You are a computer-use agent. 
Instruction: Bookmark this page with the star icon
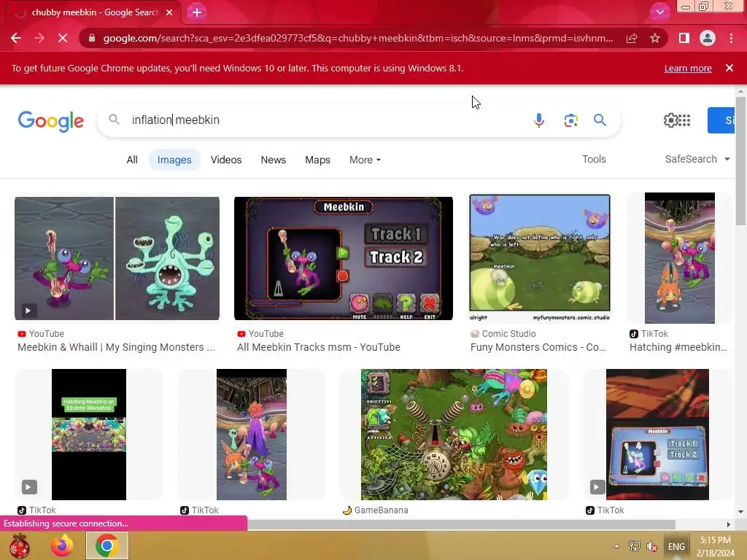point(655,38)
